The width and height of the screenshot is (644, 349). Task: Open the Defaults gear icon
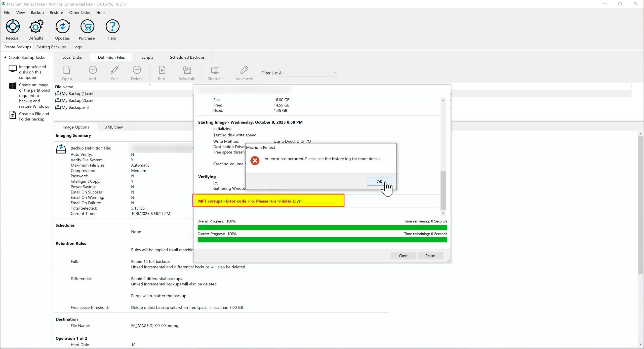(36, 27)
